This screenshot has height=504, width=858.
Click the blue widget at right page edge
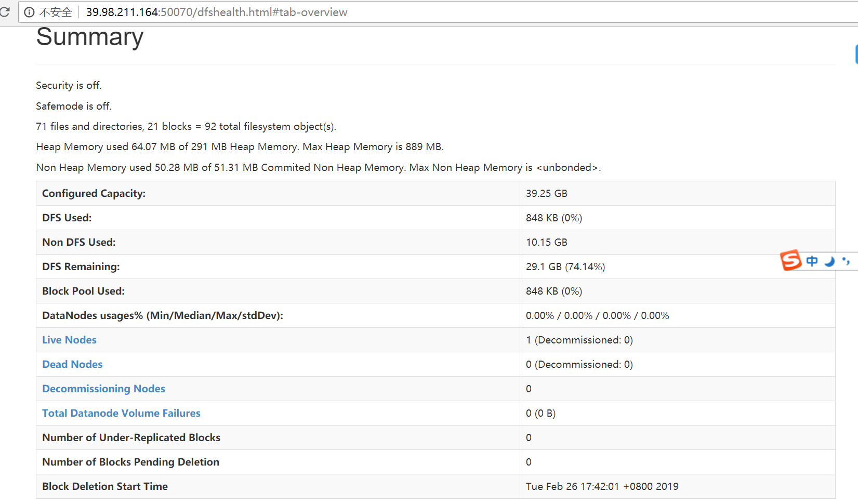[856, 54]
